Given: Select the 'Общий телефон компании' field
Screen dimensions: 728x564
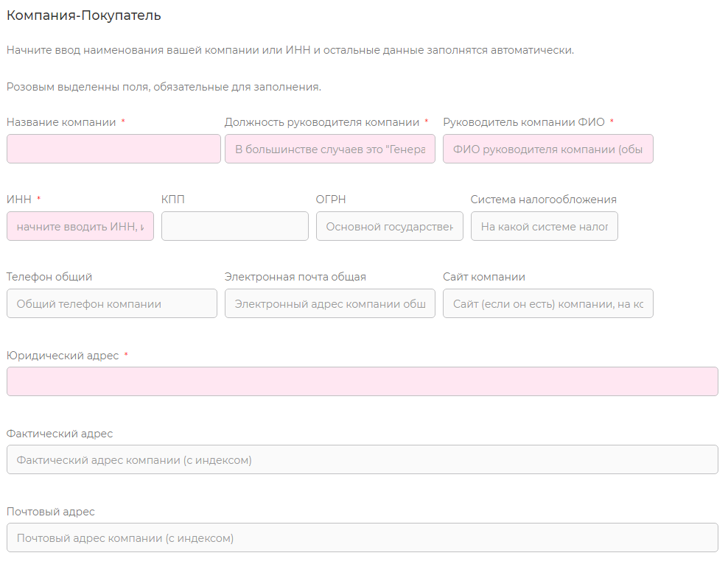Looking at the screenshot, I should pos(112,303).
